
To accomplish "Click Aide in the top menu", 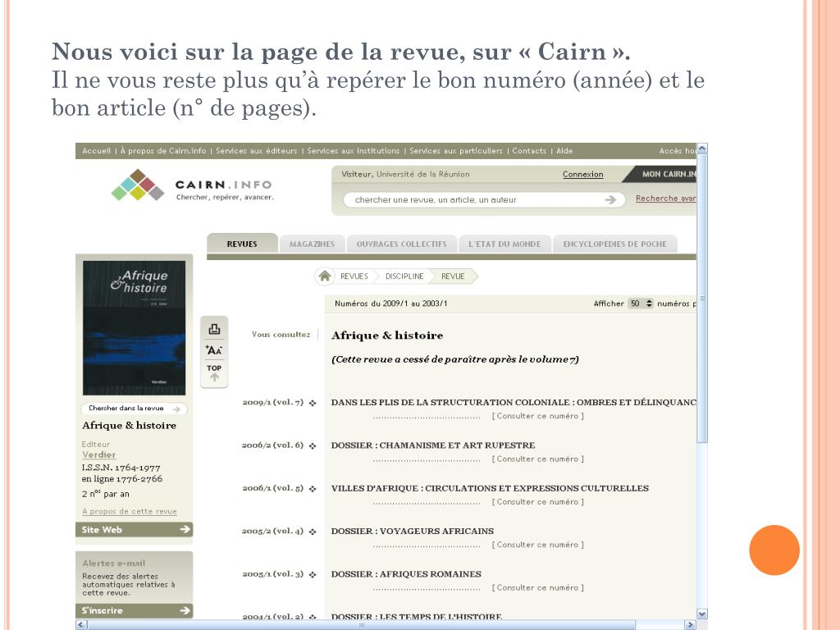I will tap(564, 151).
